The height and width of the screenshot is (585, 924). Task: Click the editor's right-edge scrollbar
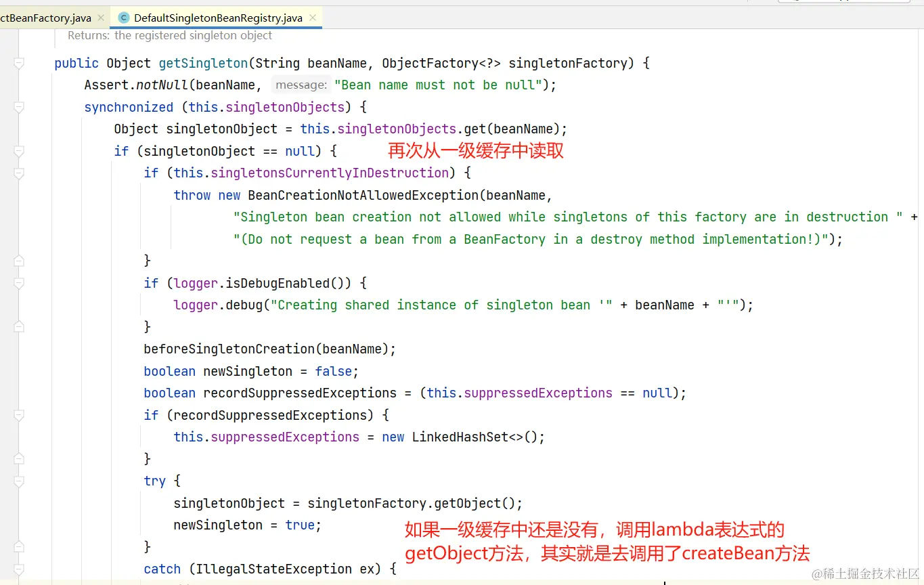[x=919, y=271]
